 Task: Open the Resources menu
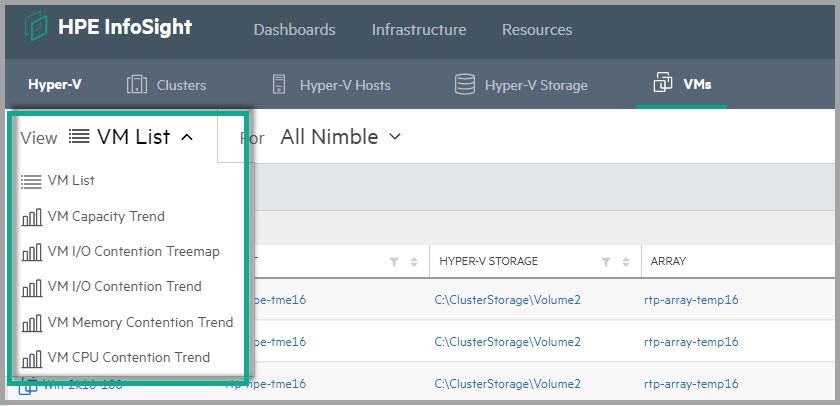point(537,29)
